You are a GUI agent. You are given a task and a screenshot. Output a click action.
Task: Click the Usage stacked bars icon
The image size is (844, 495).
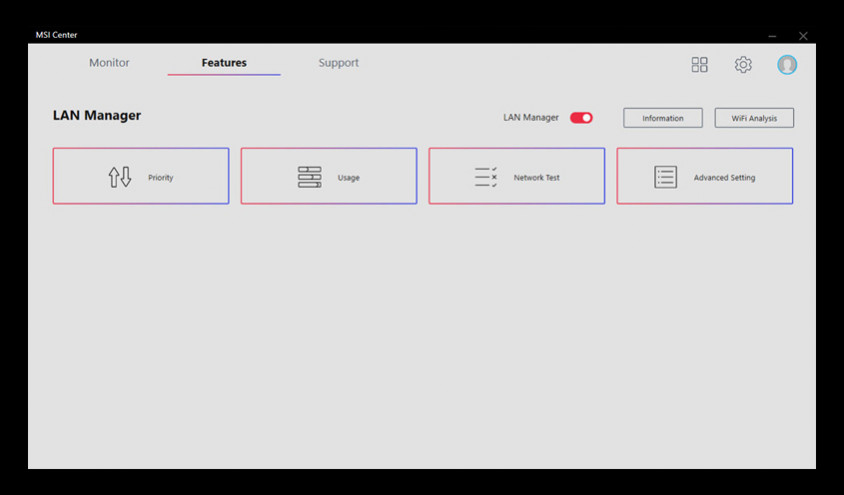click(310, 177)
